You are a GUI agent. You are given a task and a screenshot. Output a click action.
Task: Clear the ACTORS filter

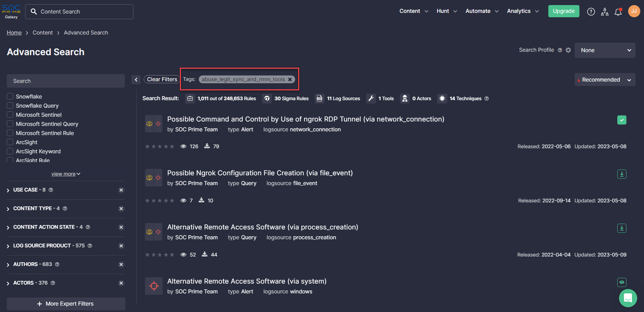121,283
